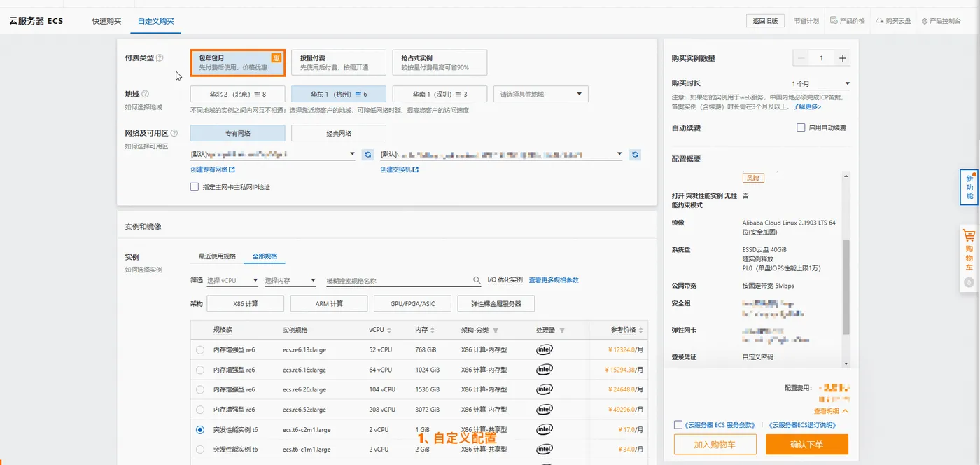
Task: Filter by GPU/FPGA/ASIC architecture
Action: coord(413,303)
